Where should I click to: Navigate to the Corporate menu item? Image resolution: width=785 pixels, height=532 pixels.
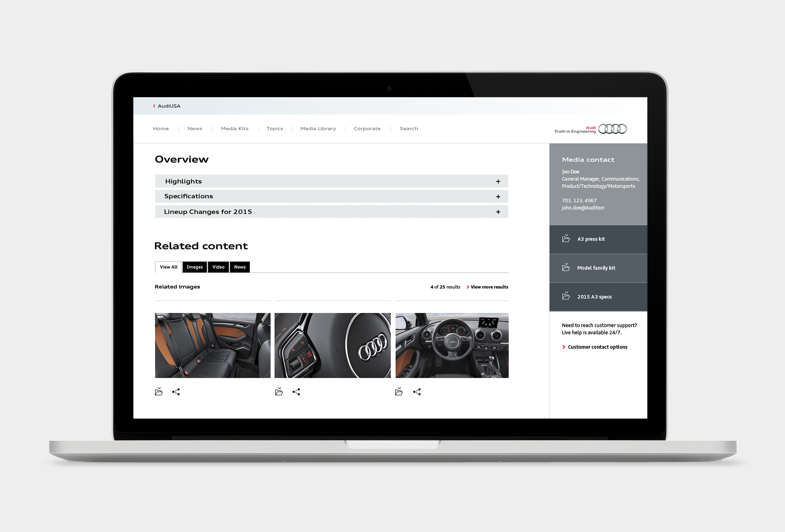(367, 128)
